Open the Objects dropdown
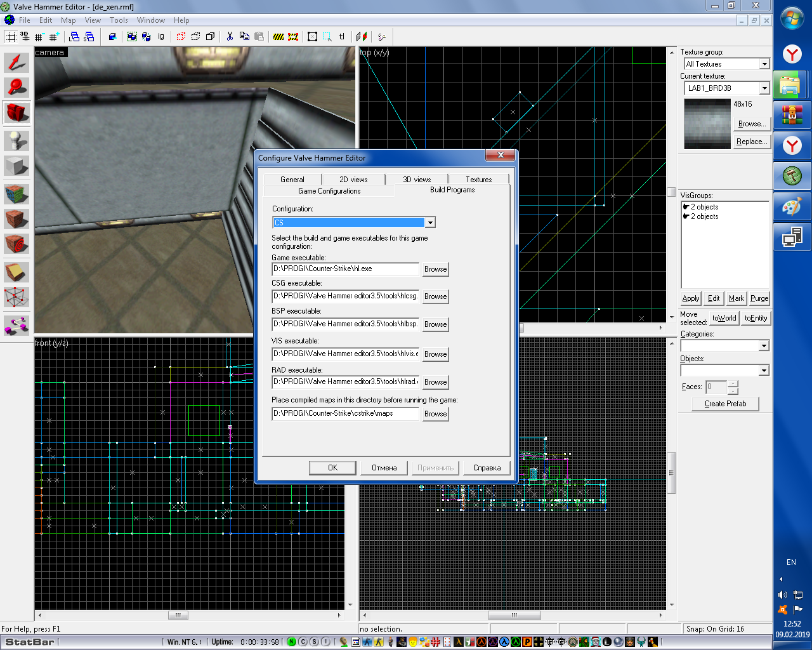Viewport: 812px width, 650px height. click(x=764, y=370)
